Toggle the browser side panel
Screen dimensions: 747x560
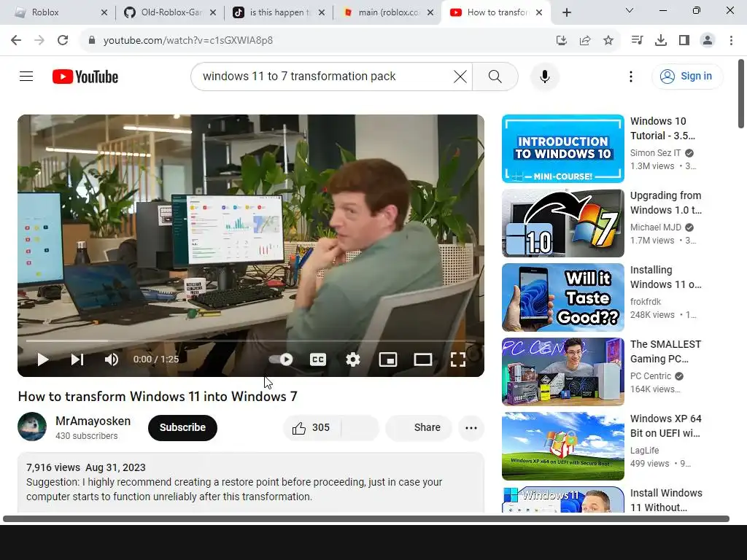[684, 41]
